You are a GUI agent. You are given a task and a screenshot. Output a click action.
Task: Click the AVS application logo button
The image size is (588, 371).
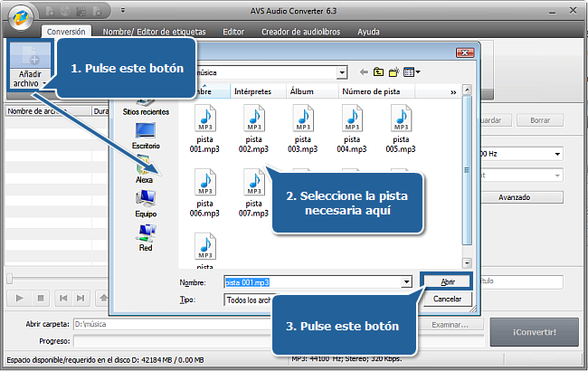[18, 13]
